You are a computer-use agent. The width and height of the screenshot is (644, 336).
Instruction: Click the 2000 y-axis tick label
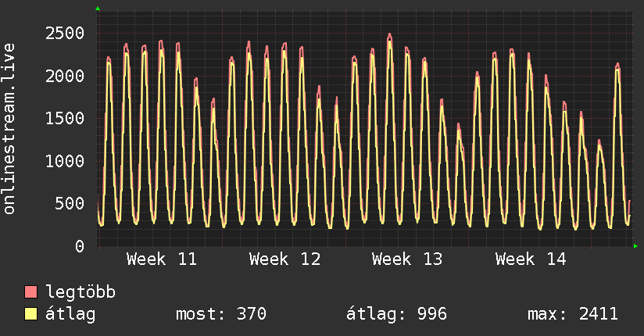pyautogui.click(x=65, y=76)
